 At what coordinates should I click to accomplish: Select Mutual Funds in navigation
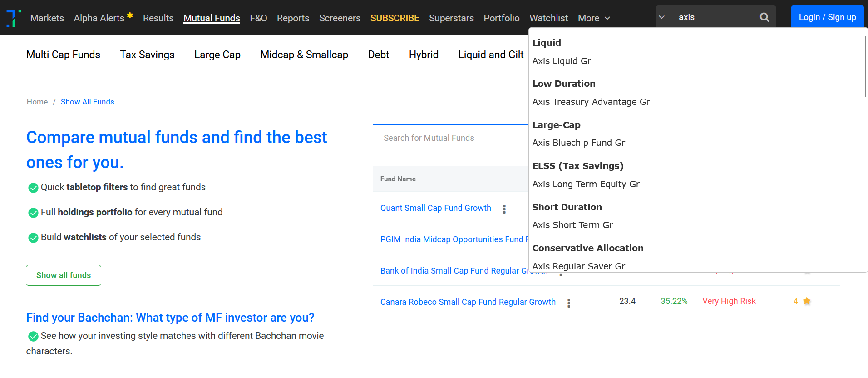point(212,18)
